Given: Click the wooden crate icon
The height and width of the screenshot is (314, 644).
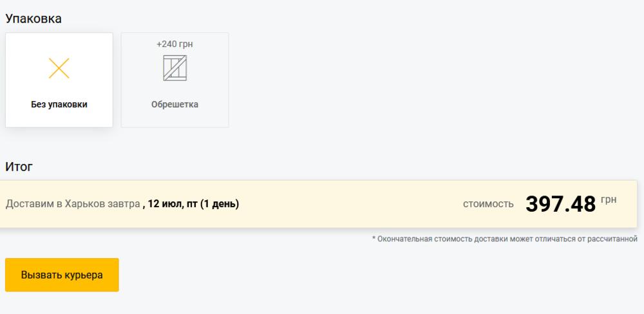Looking at the screenshot, I should pos(175,68).
